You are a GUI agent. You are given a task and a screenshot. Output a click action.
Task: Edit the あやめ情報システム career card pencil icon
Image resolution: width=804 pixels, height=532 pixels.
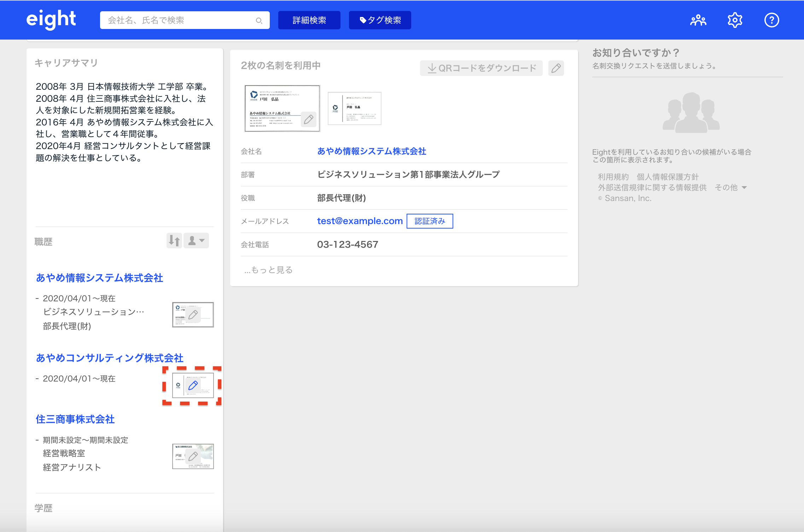(193, 315)
